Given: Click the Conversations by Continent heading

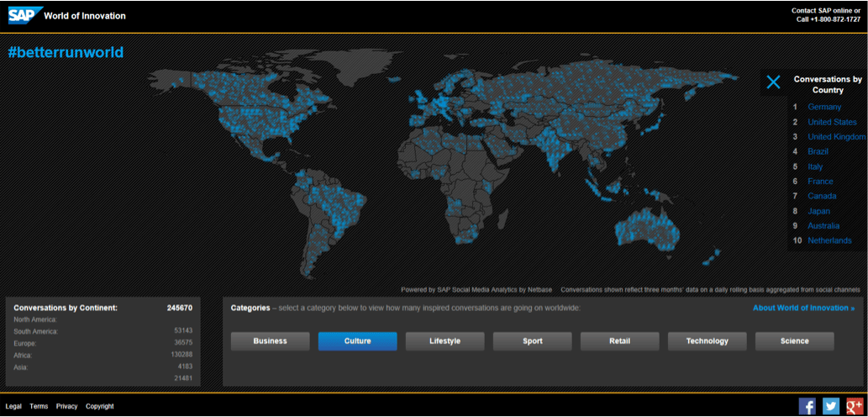Looking at the screenshot, I should tap(66, 308).
